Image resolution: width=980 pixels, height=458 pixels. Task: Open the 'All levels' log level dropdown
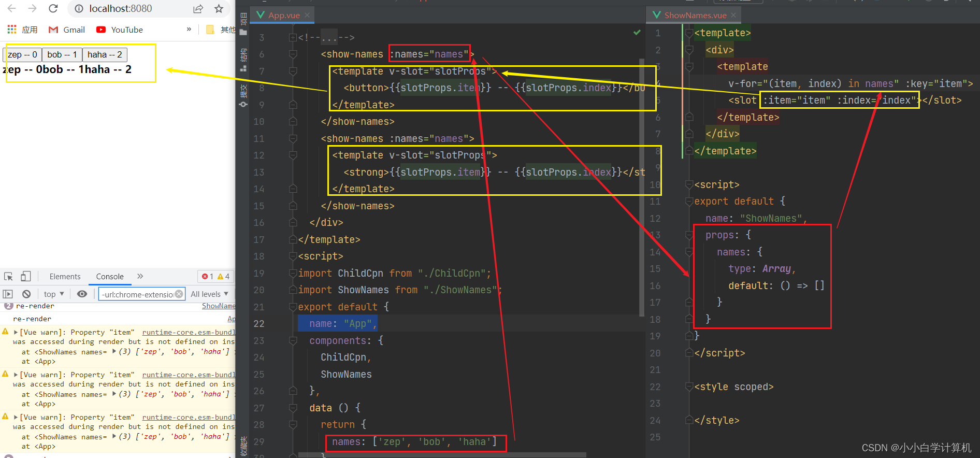pyautogui.click(x=209, y=294)
